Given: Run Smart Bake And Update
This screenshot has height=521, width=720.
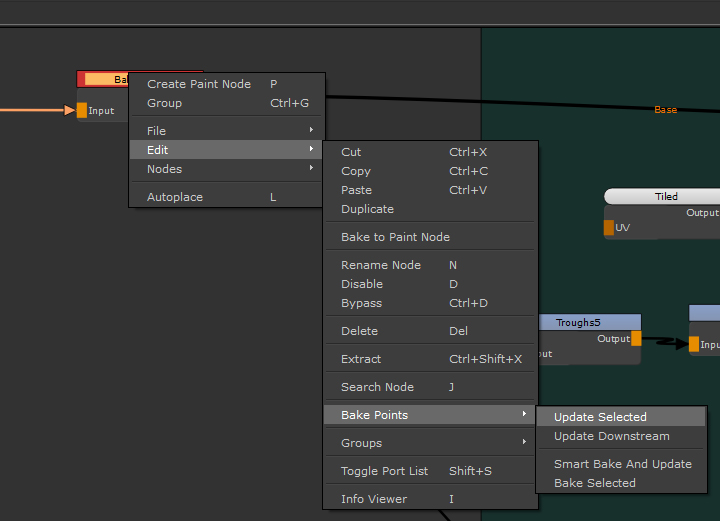Looking at the screenshot, I should [622, 464].
